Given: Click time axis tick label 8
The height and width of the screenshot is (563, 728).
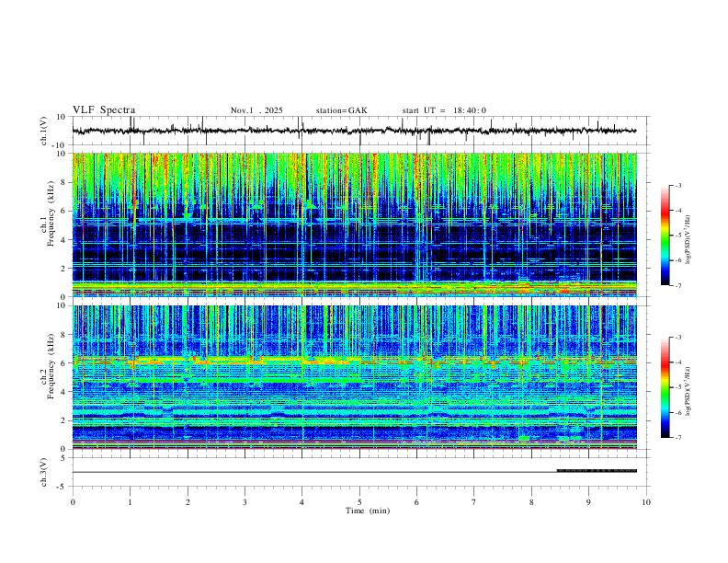Looking at the screenshot, I should tap(531, 502).
